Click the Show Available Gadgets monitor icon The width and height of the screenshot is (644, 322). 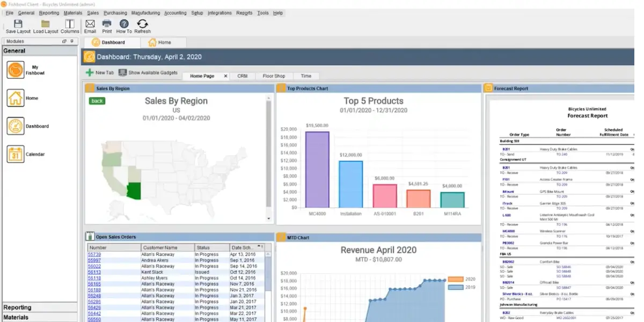[x=122, y=72]
